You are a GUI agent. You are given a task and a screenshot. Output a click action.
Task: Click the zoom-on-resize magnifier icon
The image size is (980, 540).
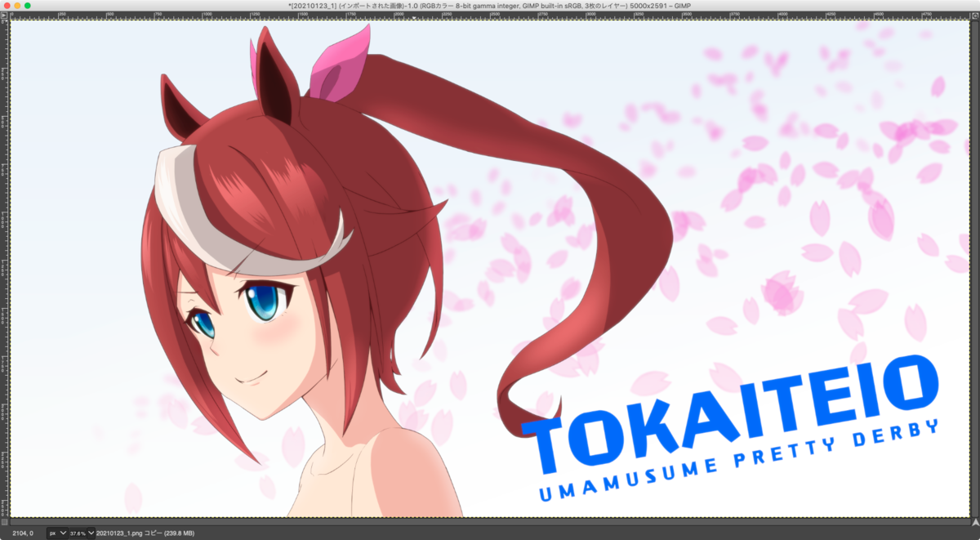975,15
